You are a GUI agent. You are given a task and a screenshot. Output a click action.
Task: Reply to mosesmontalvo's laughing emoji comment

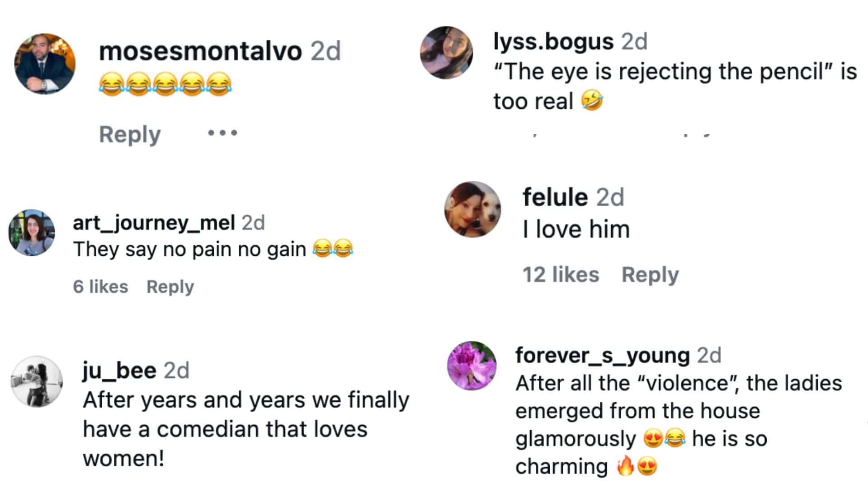pyautogui.click(x=130, y=133)
